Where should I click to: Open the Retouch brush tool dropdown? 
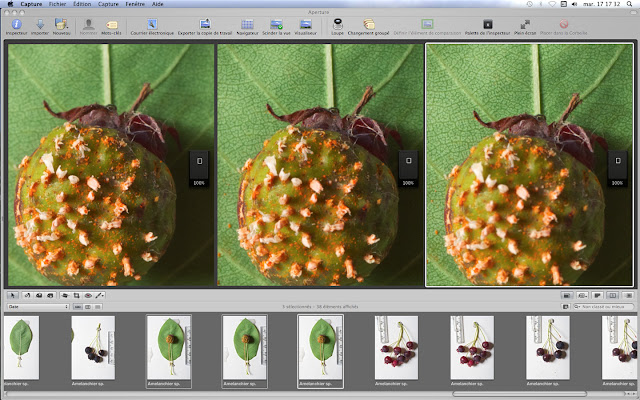(x=100, y=295)
